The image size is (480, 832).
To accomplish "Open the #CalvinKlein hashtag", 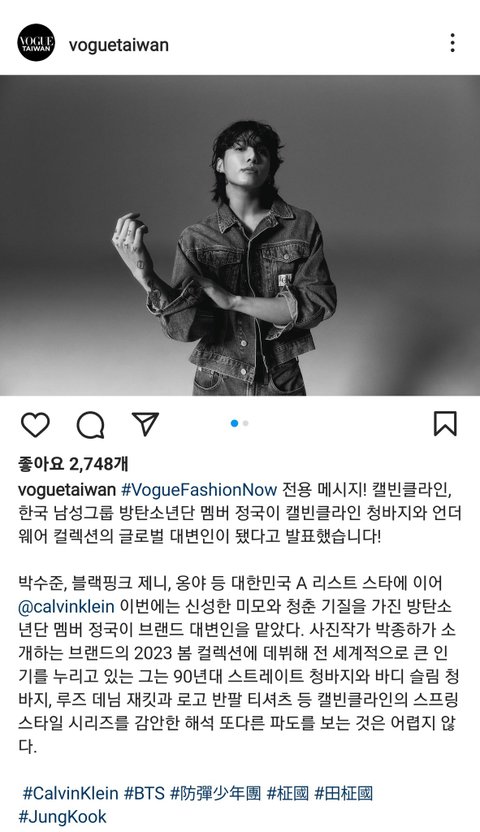I will tap(70, 793).
